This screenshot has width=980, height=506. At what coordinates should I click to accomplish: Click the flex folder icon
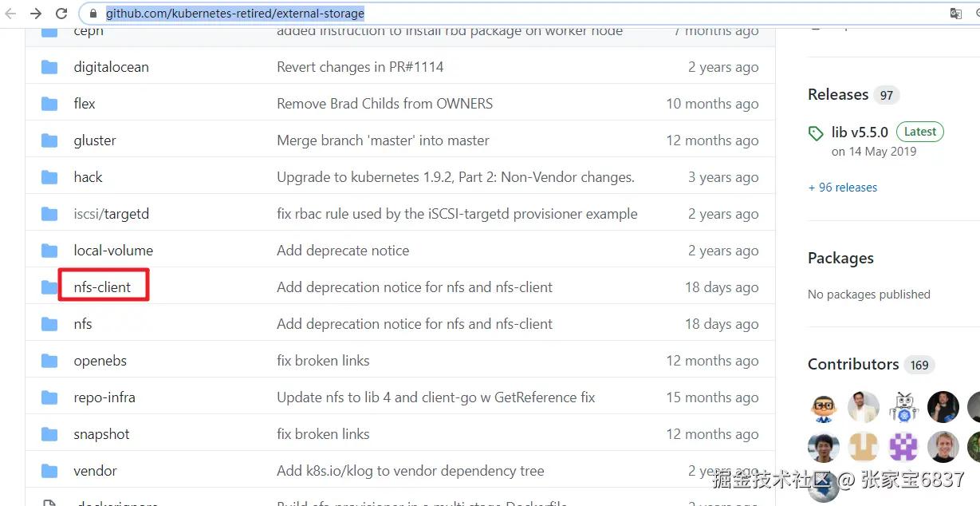pyautogui.click(x=49, y=104)
